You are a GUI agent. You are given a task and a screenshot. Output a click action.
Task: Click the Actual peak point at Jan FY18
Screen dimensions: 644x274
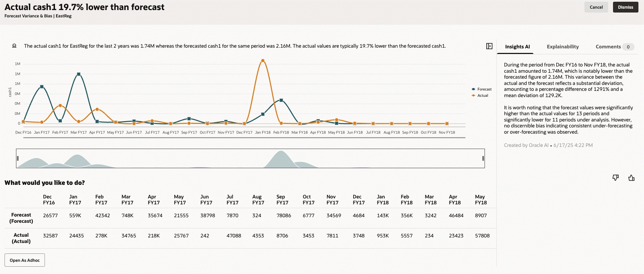[x=263, y=61]
